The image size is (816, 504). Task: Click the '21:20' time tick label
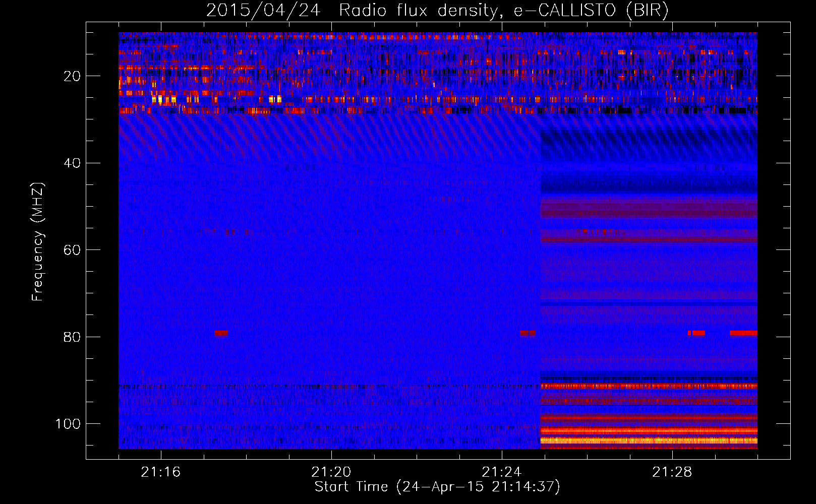pyautogui.click(x=331, y=472)
